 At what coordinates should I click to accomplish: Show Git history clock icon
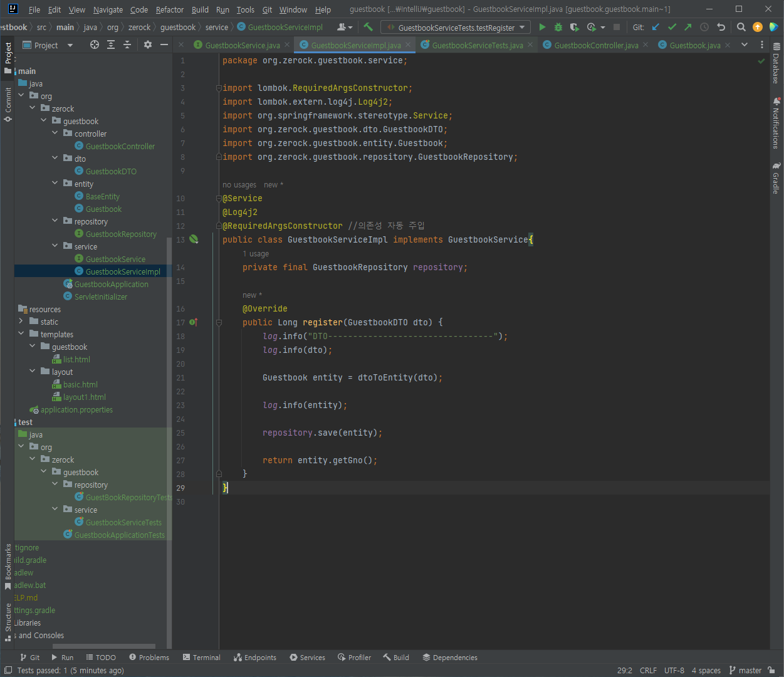[704, 27]
